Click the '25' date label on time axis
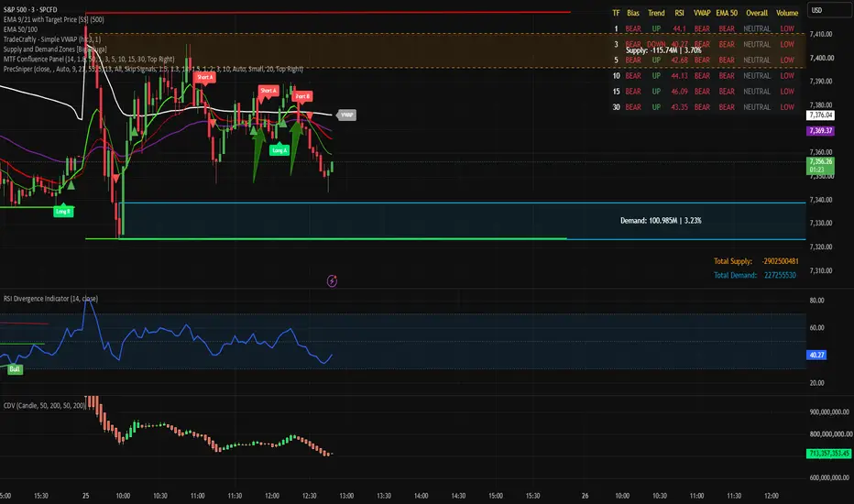The height and width of the screenshot is (504, 854). tap(85, 496)
